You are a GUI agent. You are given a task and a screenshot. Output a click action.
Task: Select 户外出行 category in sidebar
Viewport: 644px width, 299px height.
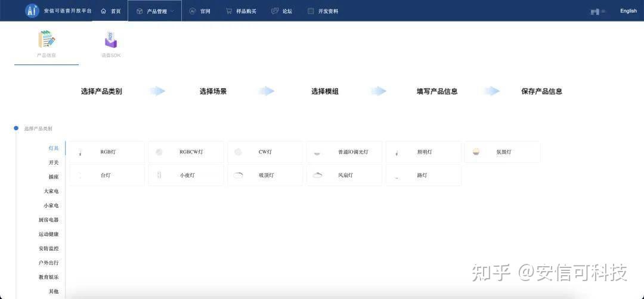click(48, 263)
